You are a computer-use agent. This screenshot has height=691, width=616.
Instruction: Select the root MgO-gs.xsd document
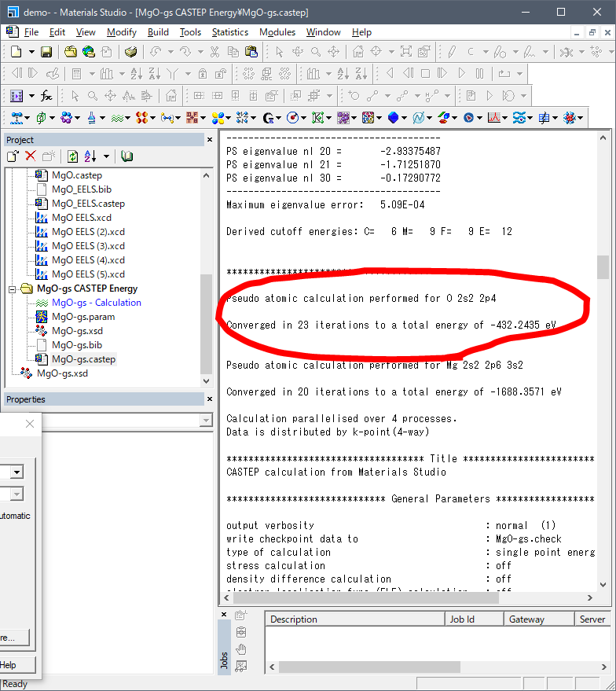click(x=62, y=373)
